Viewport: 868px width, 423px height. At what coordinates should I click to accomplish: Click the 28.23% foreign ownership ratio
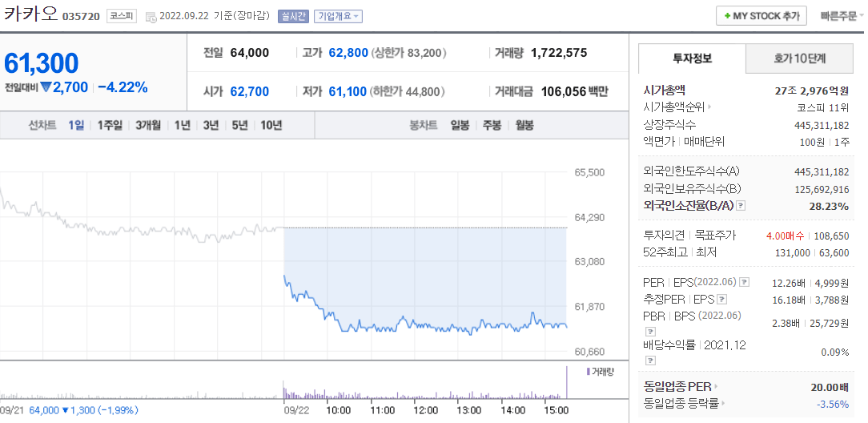831,207
